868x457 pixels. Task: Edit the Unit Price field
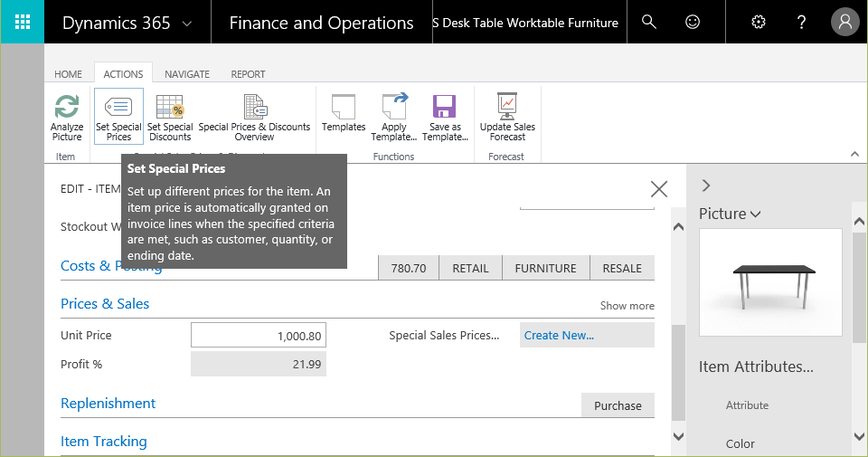[x=259, y=336]
